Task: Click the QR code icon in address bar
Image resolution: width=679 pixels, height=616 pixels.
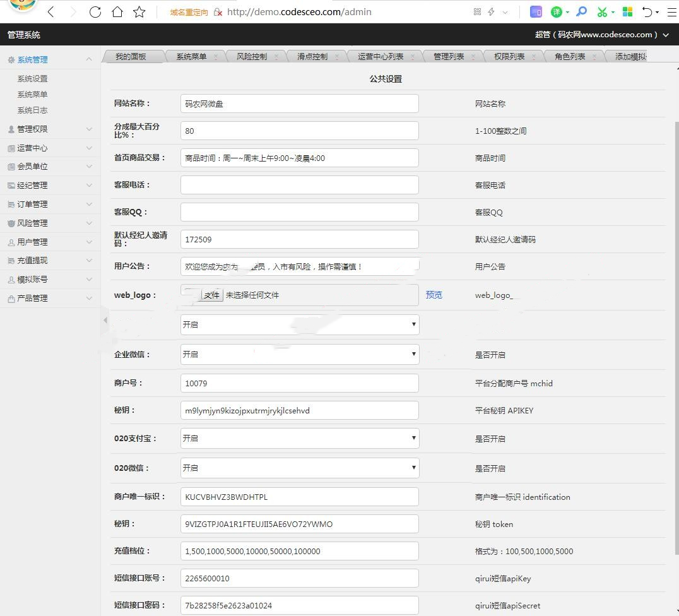Action: click(477, 12)
